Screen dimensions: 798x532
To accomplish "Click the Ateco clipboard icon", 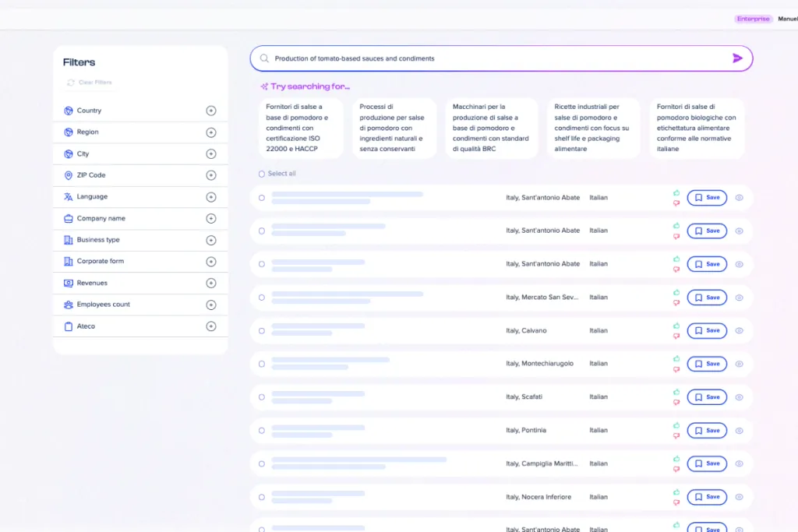I will pyautogui.click(x=69, y=326).
